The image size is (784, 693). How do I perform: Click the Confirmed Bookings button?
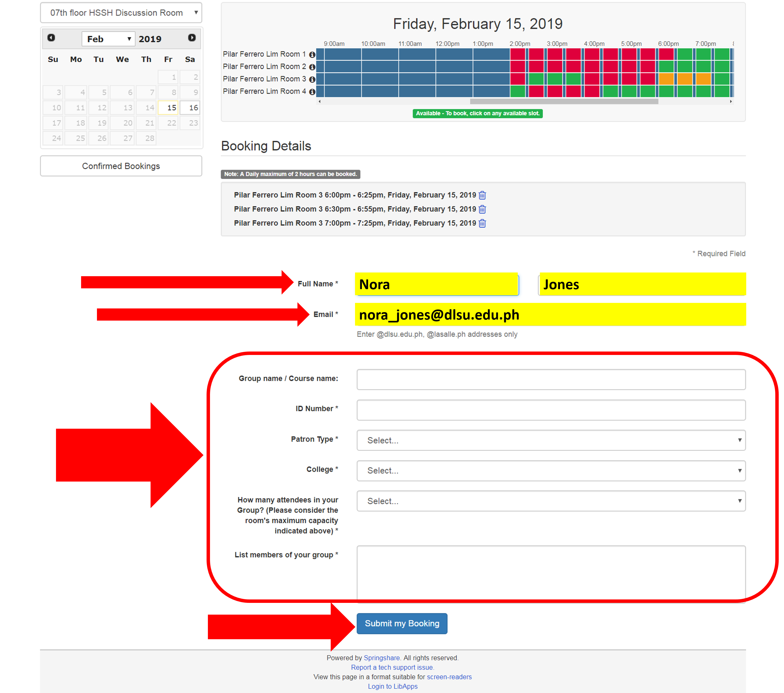[x=121, y=166]
